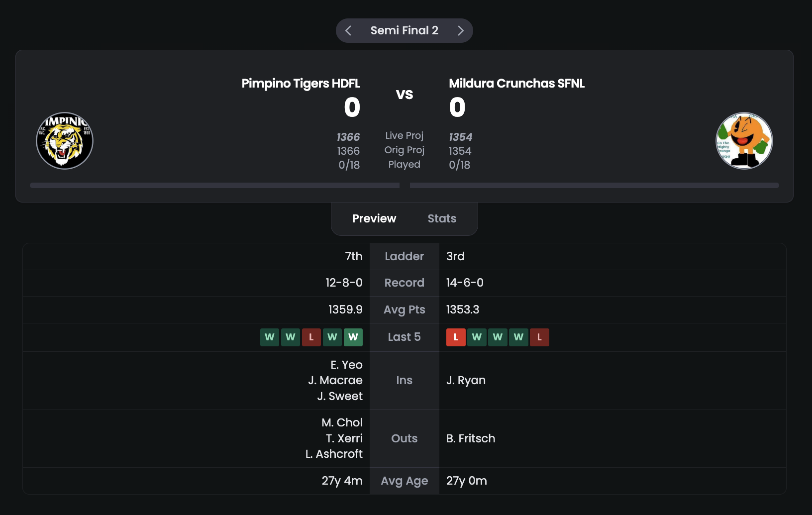812x515 pixels.
Task: Open Pimpino Tigers HDFL team name
Action: 301,83
